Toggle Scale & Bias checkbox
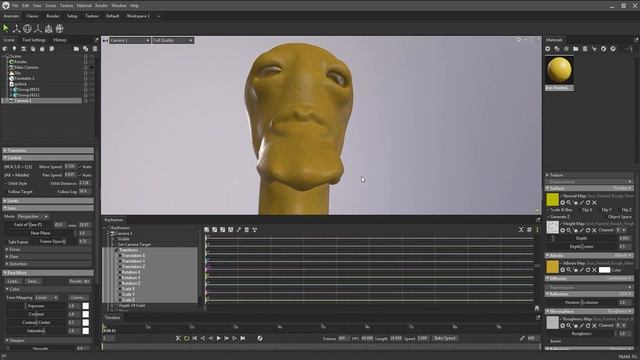640x360 pixels. (x=549, y=210)
